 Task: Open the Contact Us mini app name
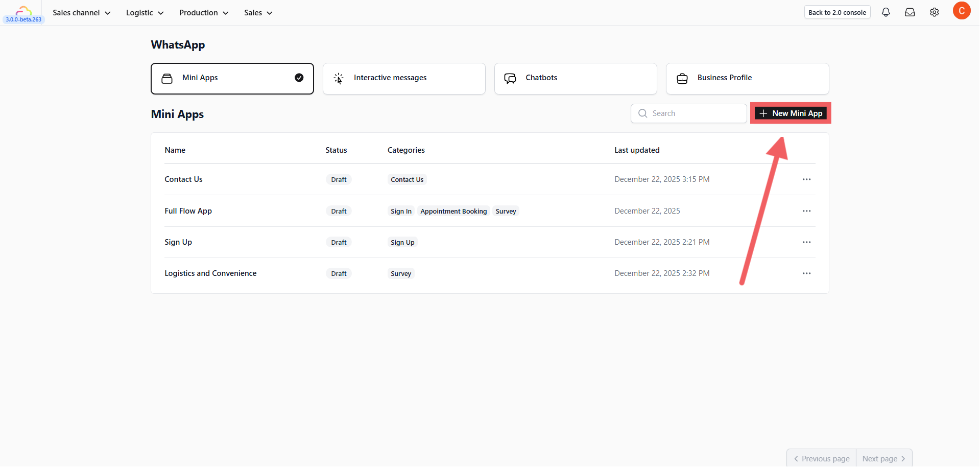click(x=183, y=179)
